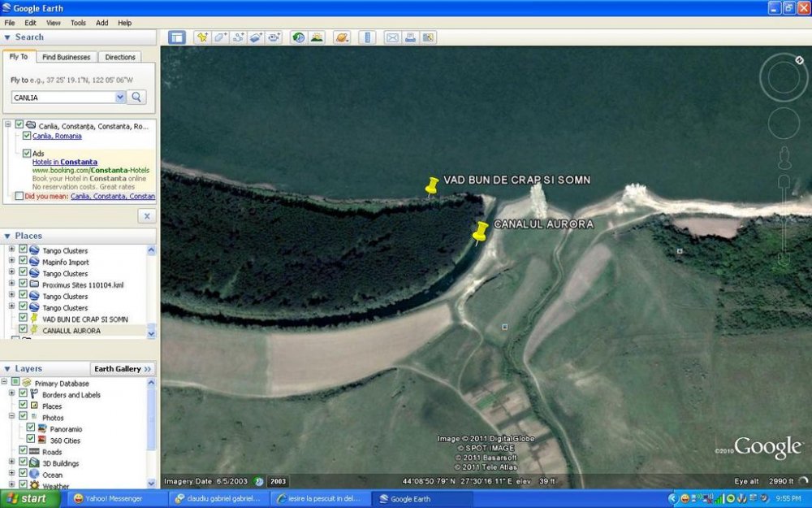
Task: Click the Fly To search input field
Action: click(x=63, y=98)
